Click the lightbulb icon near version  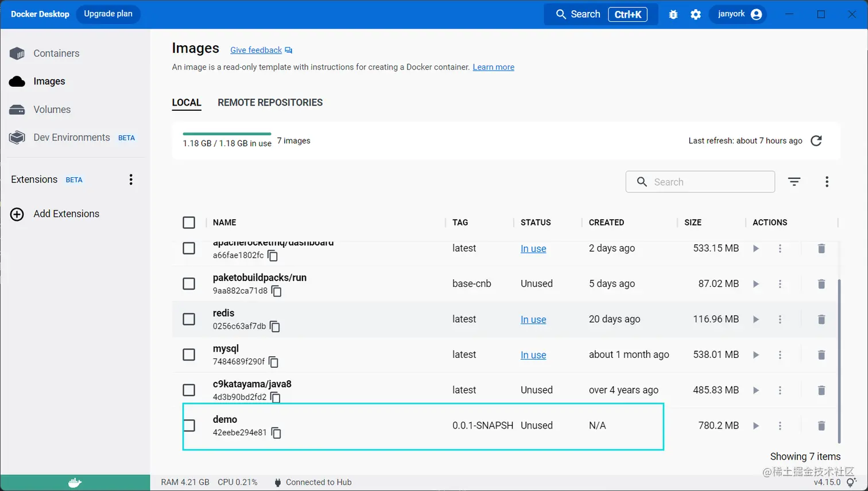click(851, 483)
